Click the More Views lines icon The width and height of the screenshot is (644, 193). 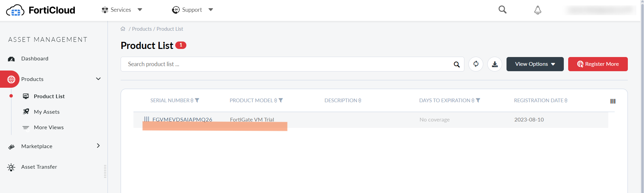click(x=26, y=128)
